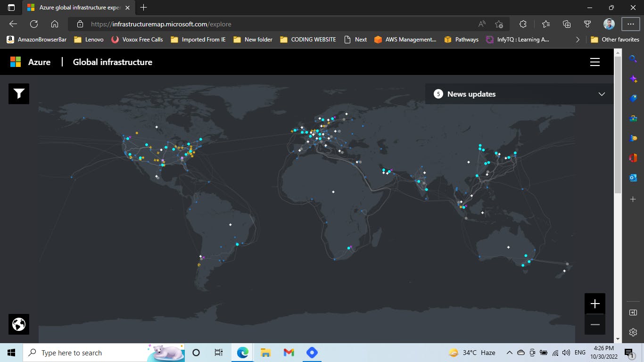This screenshot has width=644, height=362.
Task: Open Voxox Free Calls bookmark
Action: coord(137,40)
